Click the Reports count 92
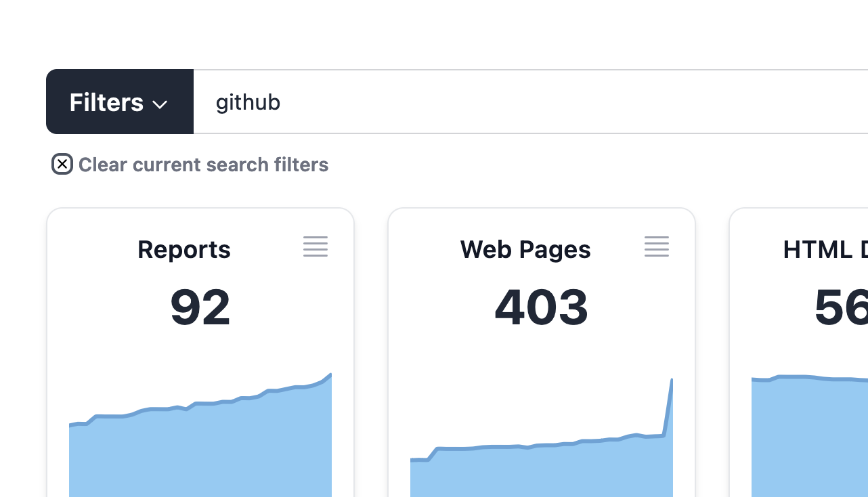868x497 pixels. (200, 307)
